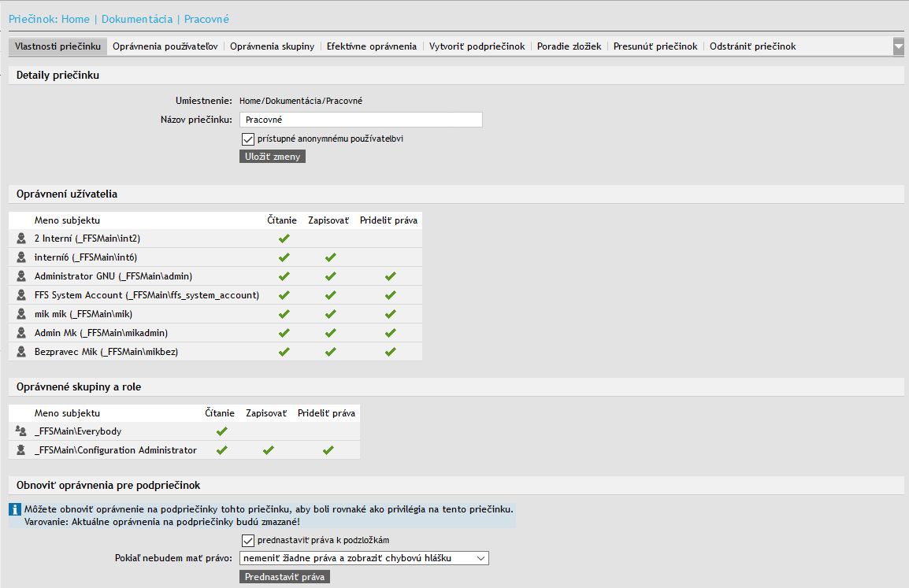
Task: Click user icon next to Administrator GNU
Action: pos(21,276)
